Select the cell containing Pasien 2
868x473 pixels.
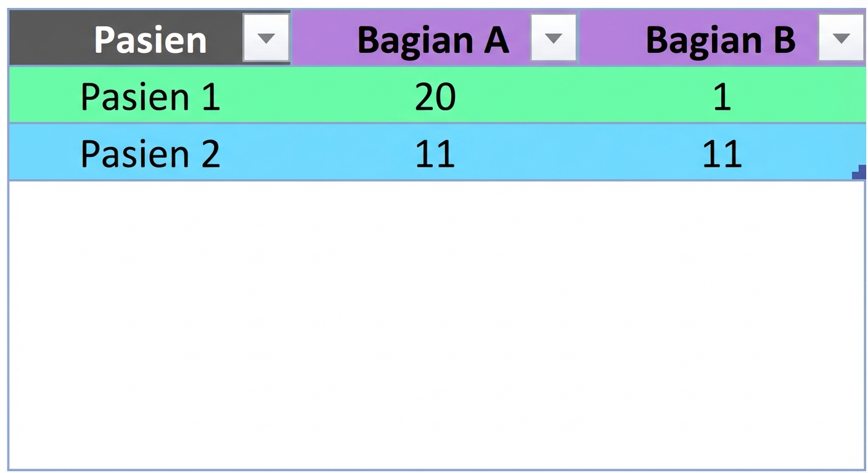(x=150, y=153)
